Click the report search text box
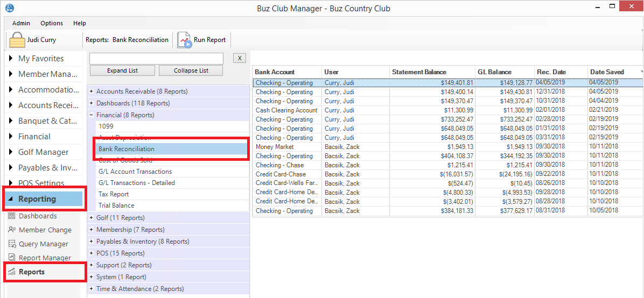 point(156,58)
